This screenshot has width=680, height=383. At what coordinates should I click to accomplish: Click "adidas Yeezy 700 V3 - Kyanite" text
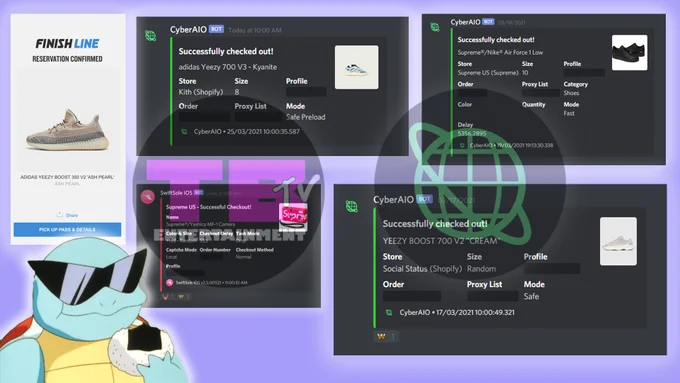coord(228,67)
